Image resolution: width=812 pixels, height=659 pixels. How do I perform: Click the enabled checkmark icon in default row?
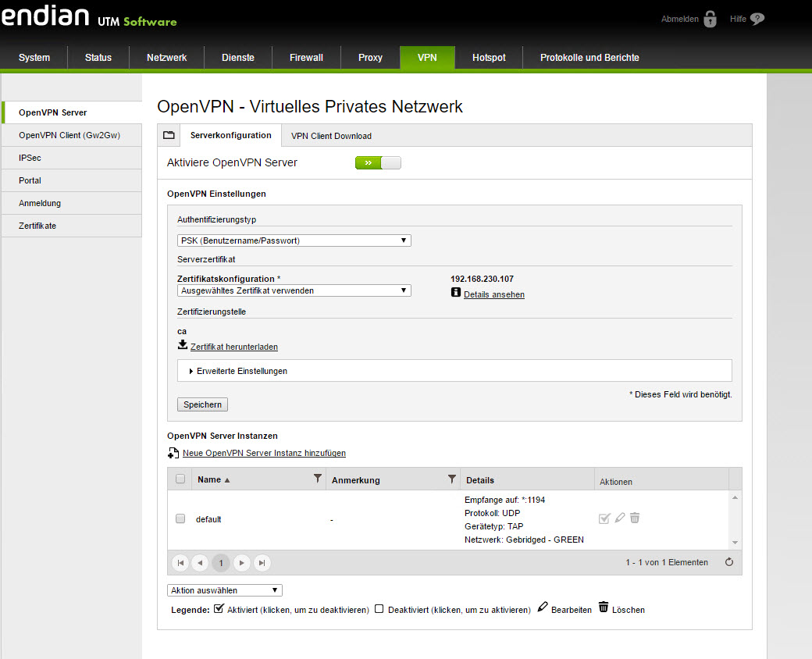tap(604, 518)
